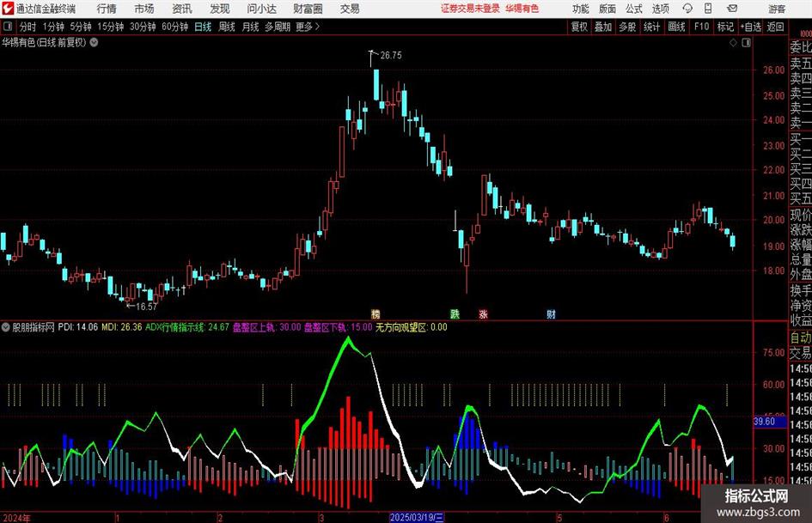Click the 多股 multi-stock button
Image resolution: width=812 pixels, height=523 pixels.
tap(627, 27)
